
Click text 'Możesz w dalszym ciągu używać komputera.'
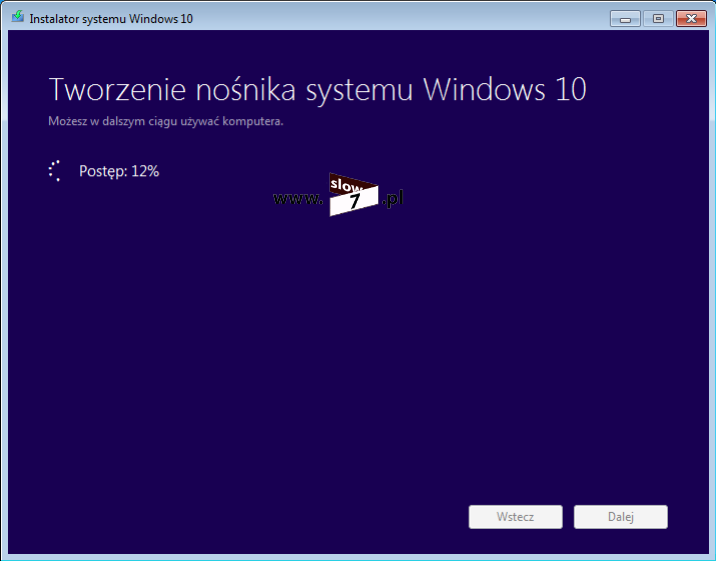click(x=166, y=121)
